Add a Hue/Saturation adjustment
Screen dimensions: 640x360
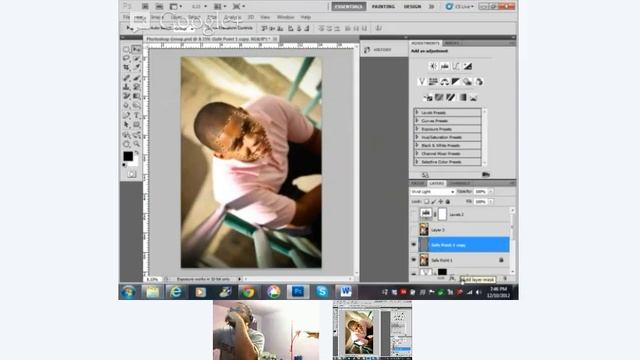(433, 82)
